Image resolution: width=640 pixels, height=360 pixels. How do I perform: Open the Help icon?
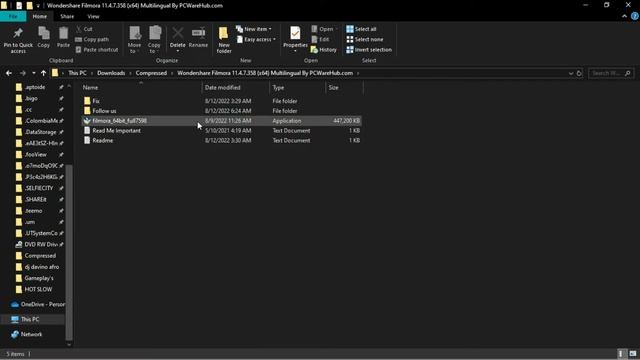click(x=635, y=16)
